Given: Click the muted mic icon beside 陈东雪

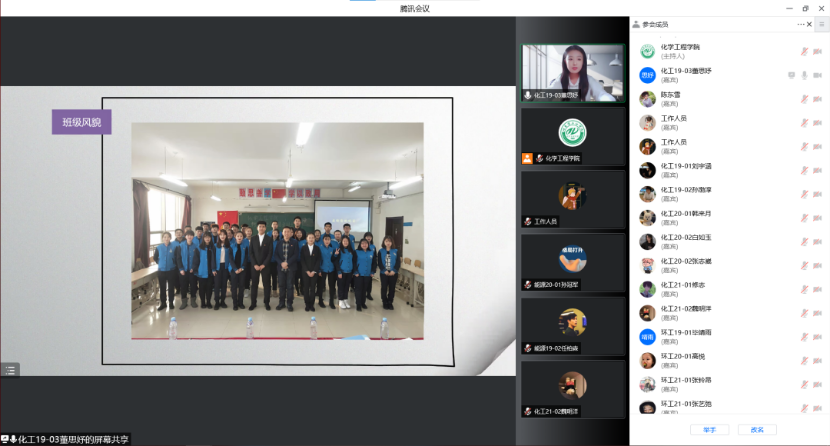Looking at the screenshot, I should pyautogui.click(x=804, y=99).
